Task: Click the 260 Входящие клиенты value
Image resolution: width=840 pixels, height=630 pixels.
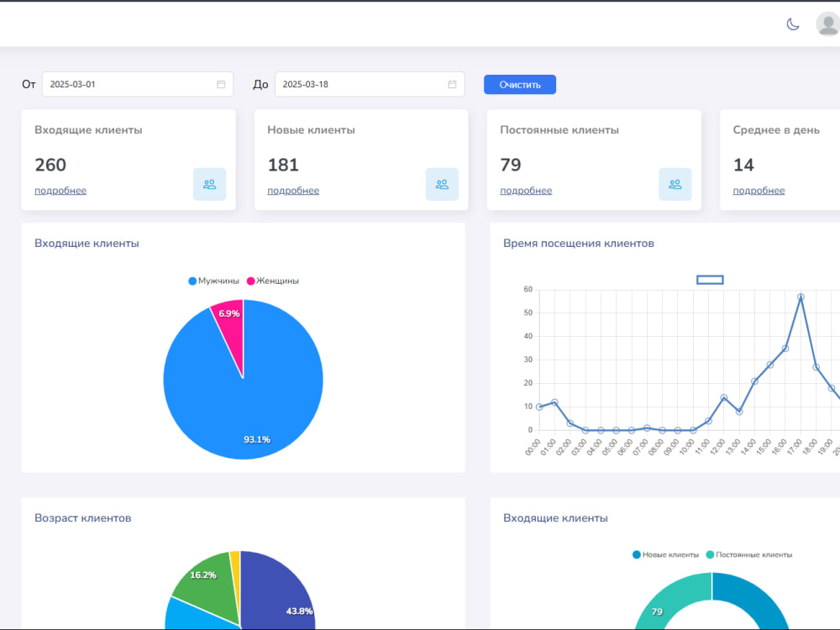Action: tap(50, 165)
